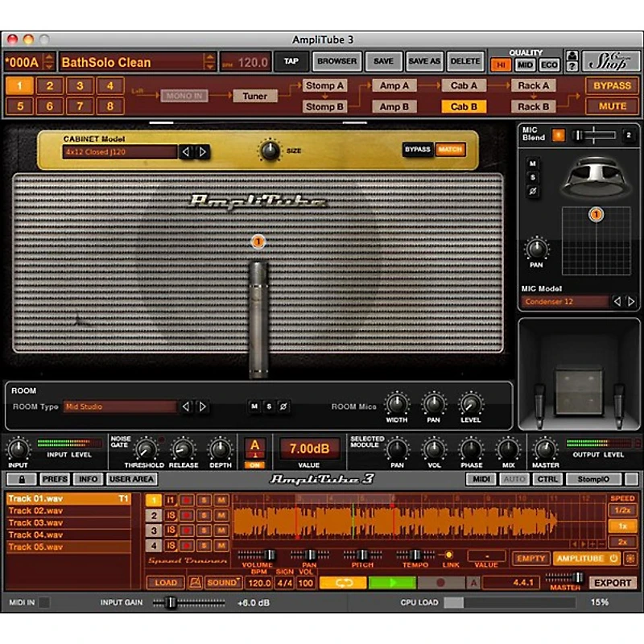644x644 pixels.
Task: Set quality to HI
Action: 501,65
